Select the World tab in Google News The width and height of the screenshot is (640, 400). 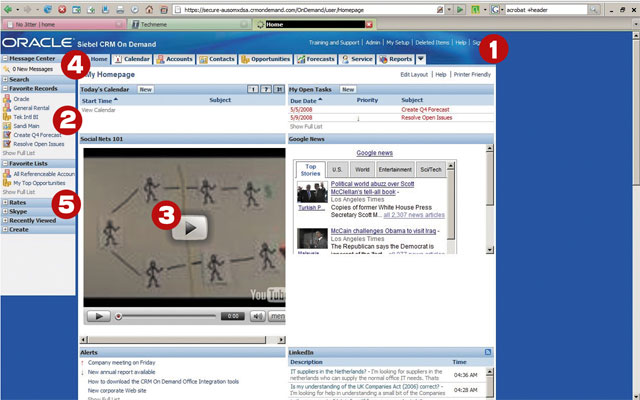click(362, 170)
